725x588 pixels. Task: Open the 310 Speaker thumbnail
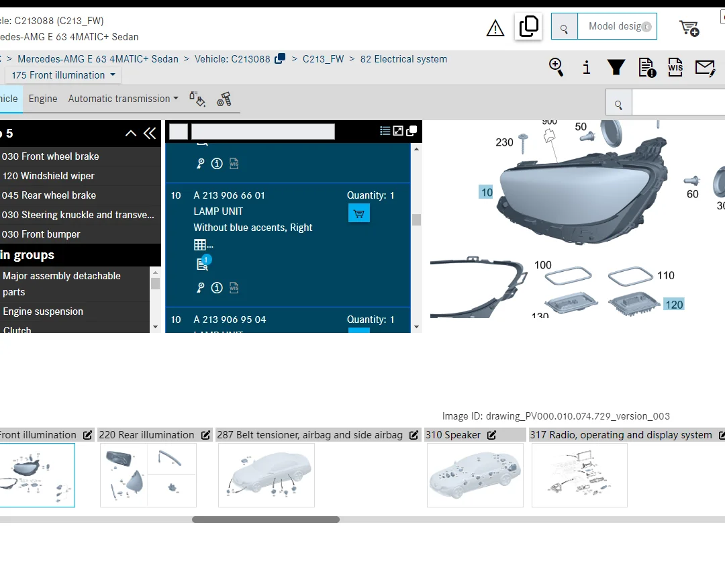pyautogui.click(x=475, y=475)
